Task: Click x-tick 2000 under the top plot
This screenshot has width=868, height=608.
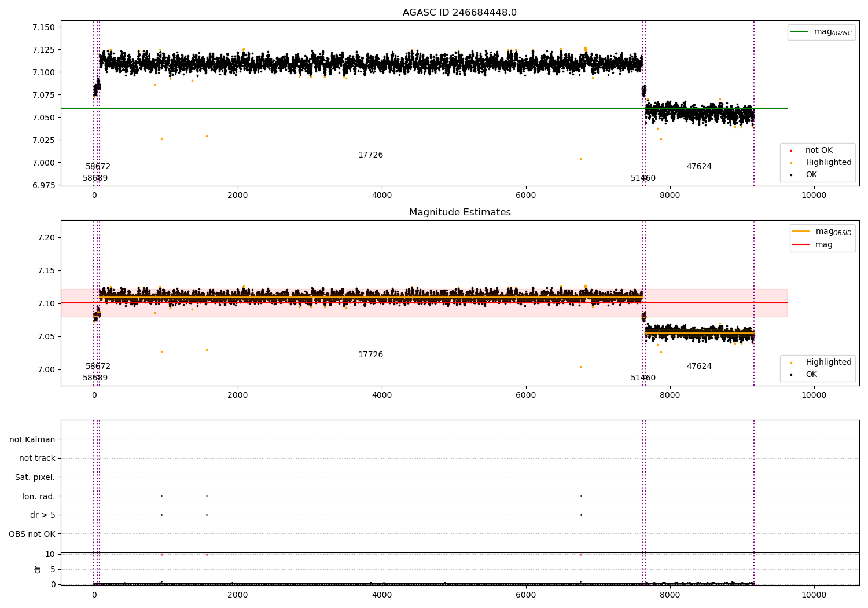Action: (x=238, y=196)
